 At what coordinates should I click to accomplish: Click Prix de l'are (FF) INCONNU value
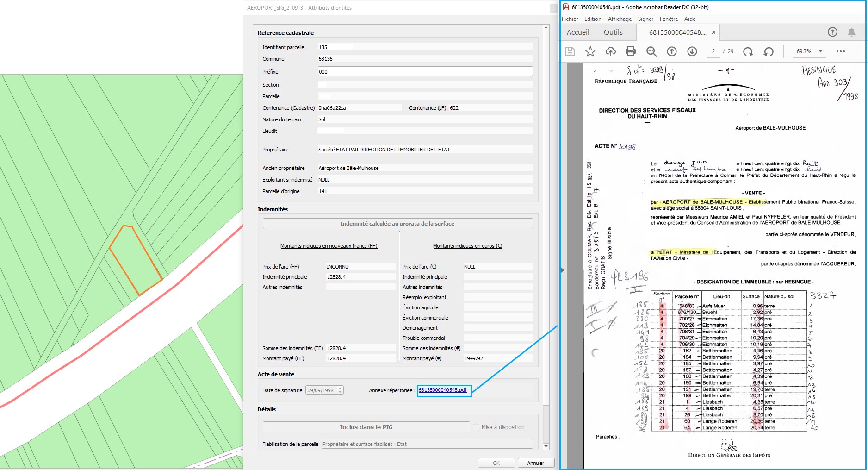coord(361,267)
